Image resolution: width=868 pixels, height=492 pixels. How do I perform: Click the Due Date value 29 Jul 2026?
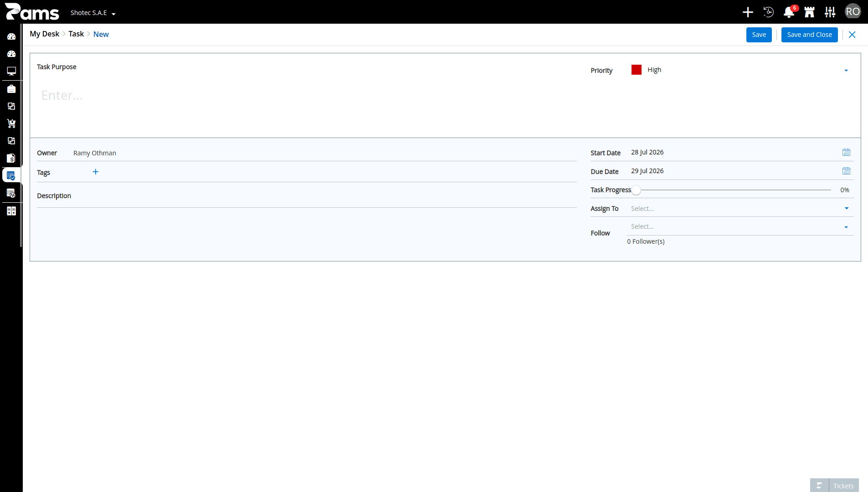pyautogui.click(x=647, y=171)
